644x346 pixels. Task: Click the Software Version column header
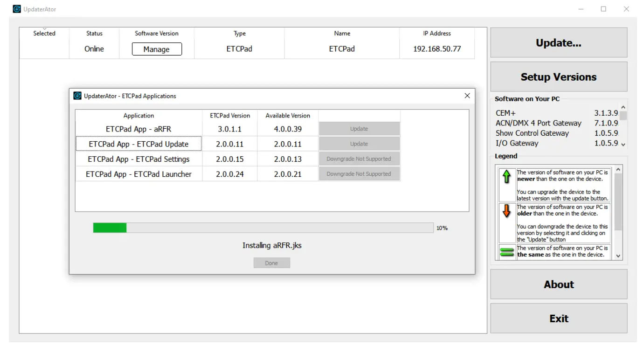coord(157,34)
